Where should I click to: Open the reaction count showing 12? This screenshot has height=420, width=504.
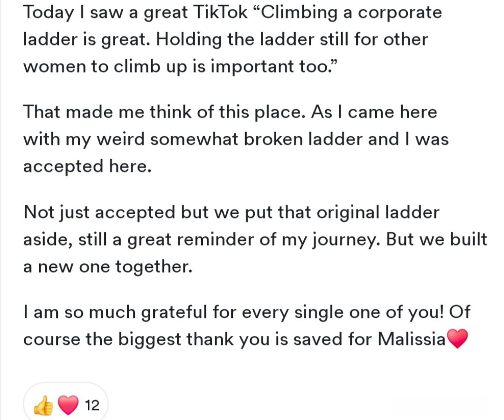pyautogui.click(x=93, y=406)
